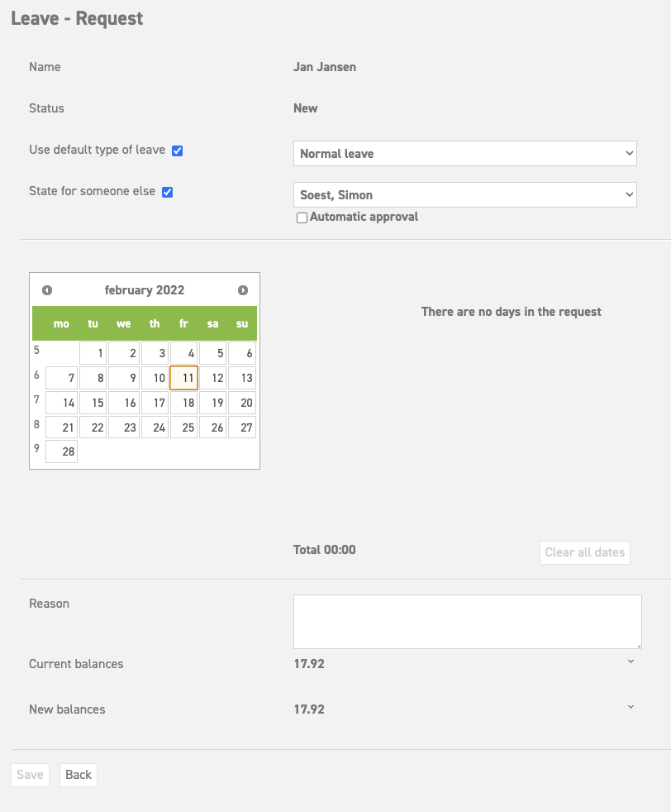
Task: Enable Automatic approval
Action: pyautogui.click(x=302, y=217)
